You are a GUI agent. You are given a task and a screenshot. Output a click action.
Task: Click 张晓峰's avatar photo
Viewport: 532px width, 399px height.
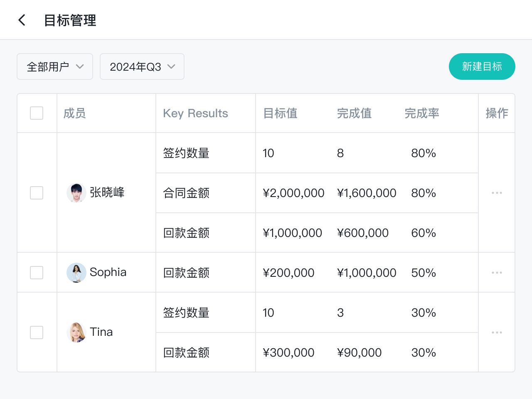(76, 193)
